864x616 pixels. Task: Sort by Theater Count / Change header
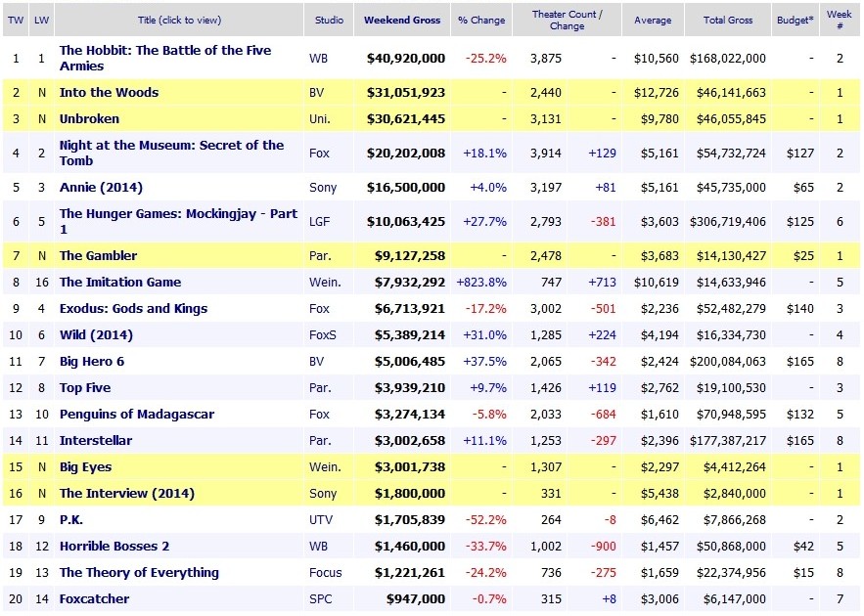pyautogui.click(x=567, y=21)
